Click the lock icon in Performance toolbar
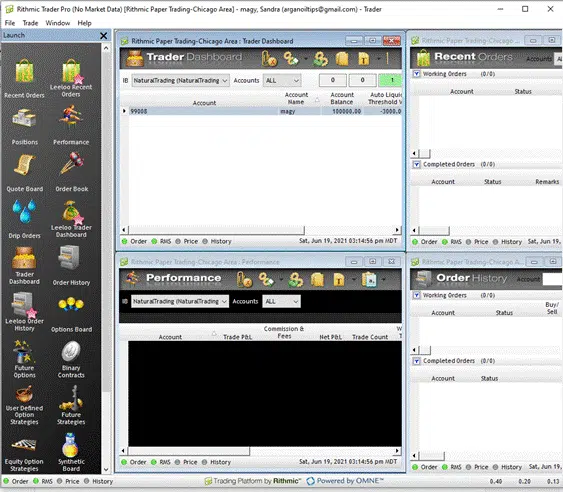 339,279
